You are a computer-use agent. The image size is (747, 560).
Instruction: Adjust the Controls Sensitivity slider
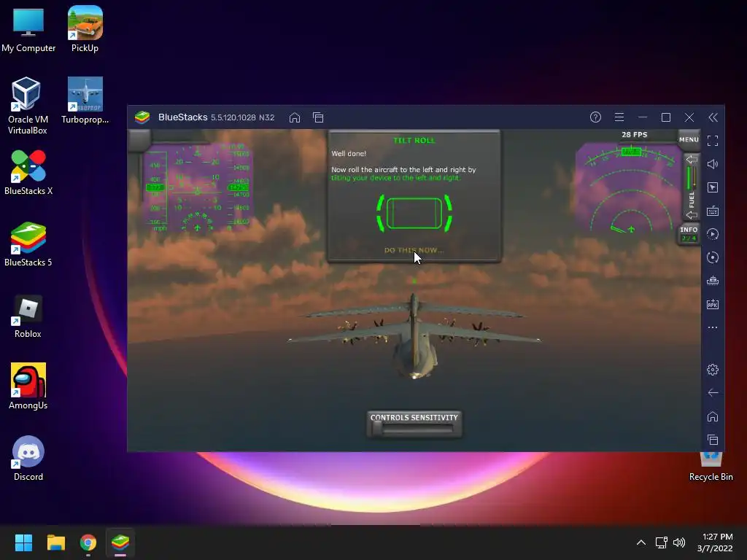(x=414, y=429)
